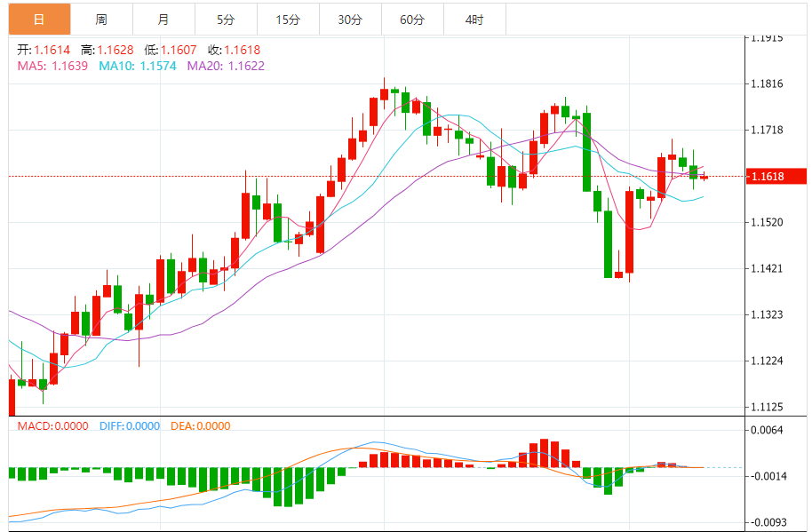This screenshot has width=812, height=532.
Task: Click the 1.1520 price axis label
Action: point(767,223)
